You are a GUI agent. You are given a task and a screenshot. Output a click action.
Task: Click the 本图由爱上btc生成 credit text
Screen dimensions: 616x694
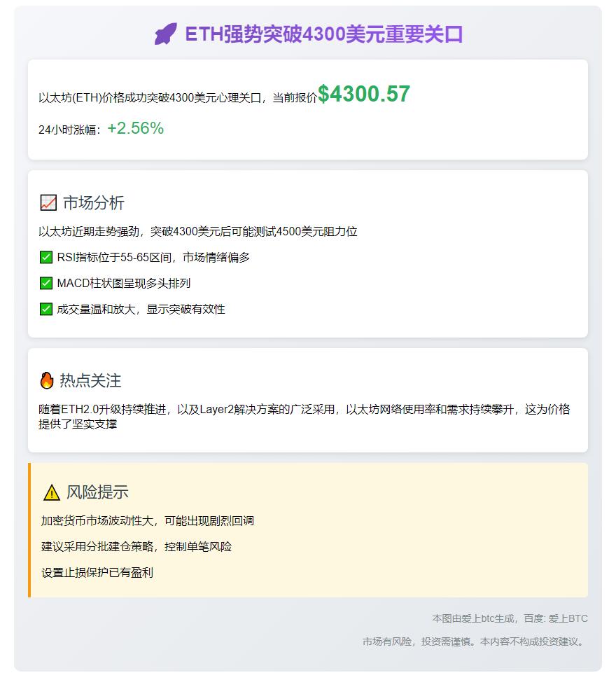510,618
